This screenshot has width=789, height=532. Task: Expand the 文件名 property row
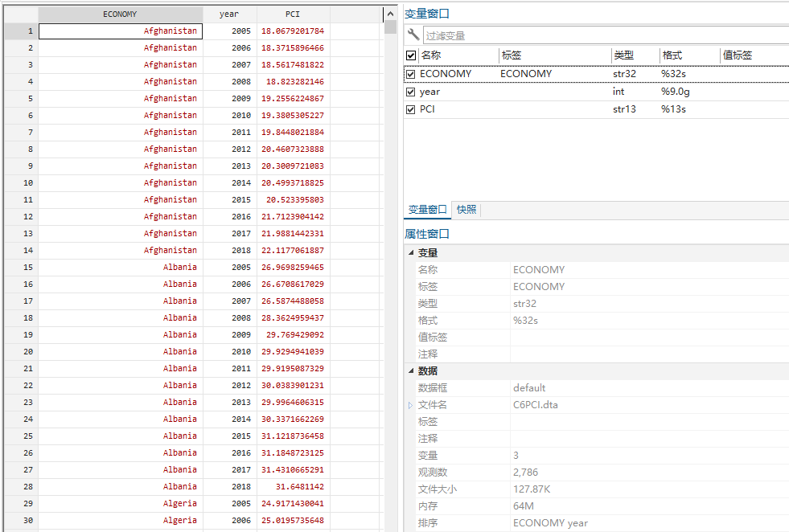(411, 405)
